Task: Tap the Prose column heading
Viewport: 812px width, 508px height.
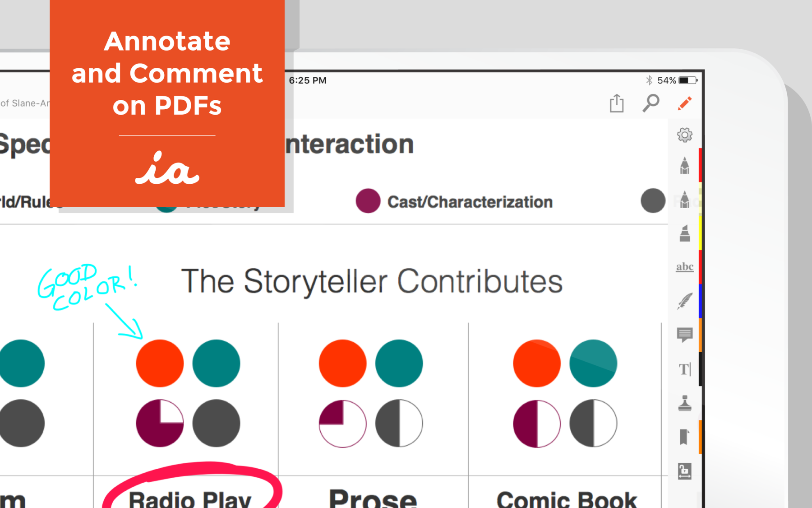Action: (373, 498)
